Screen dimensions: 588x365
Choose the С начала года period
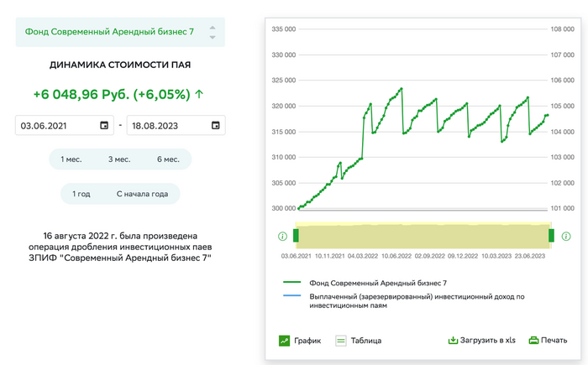(142, 194)
